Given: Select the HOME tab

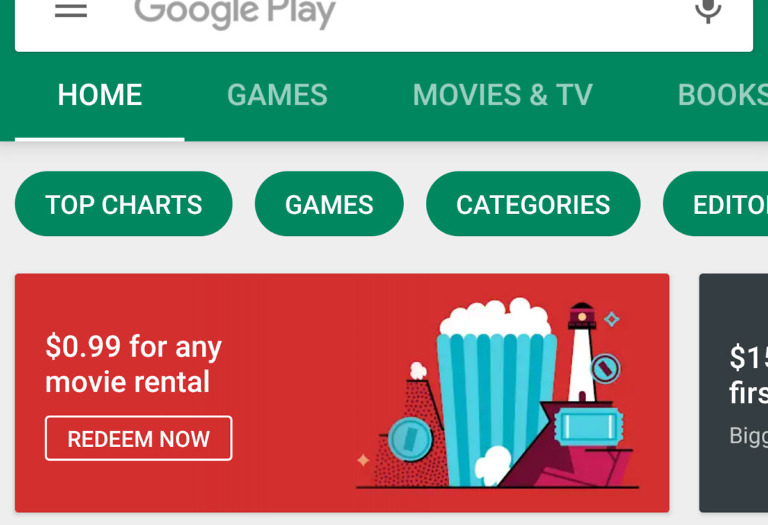Looking at the screenshot, I should (100, 95).
